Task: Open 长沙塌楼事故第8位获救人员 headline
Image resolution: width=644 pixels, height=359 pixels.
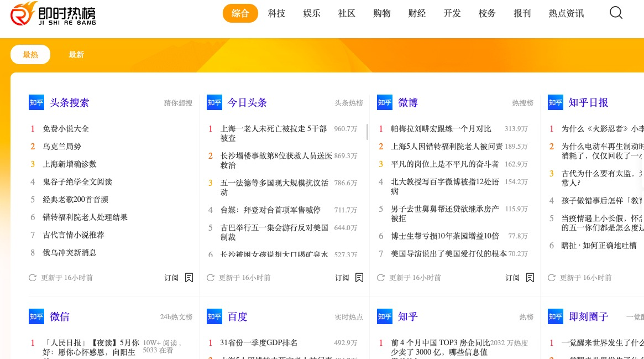Action: pos(276,160)
